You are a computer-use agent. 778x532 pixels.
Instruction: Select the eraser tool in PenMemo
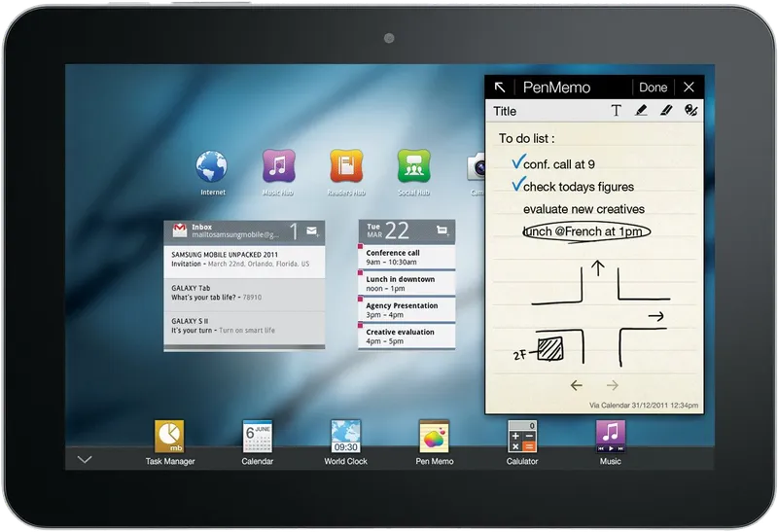tap(666, 110)
